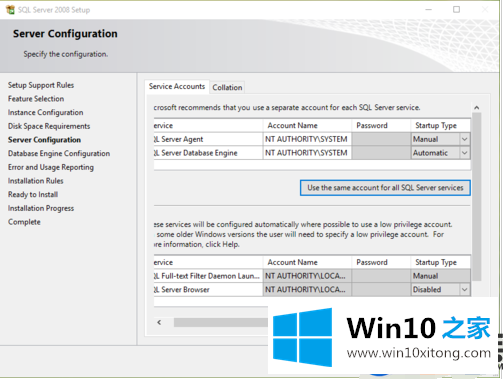This screenshot has height=379, width=503.
Task: Click the Setup Support Rules step
Action: pos(41,85)
